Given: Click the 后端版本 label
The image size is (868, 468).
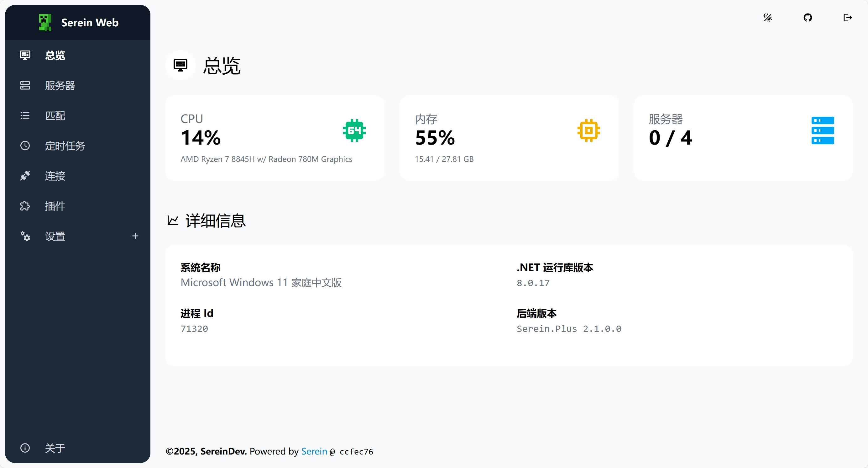Looking at the screenshot, I should pyautogui.click(x=536, y=313).
